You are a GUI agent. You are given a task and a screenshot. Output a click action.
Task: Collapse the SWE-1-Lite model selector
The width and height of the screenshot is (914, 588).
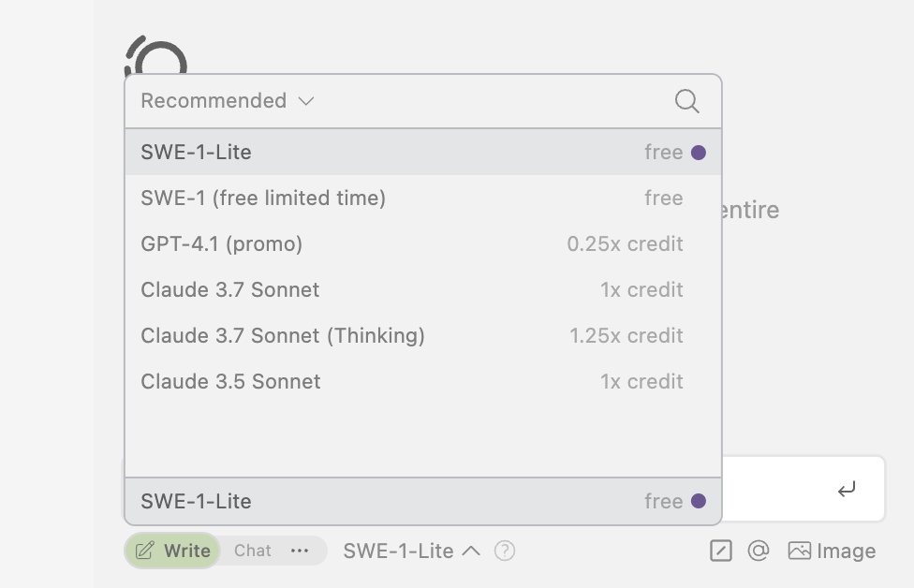[x=412, y=551]
